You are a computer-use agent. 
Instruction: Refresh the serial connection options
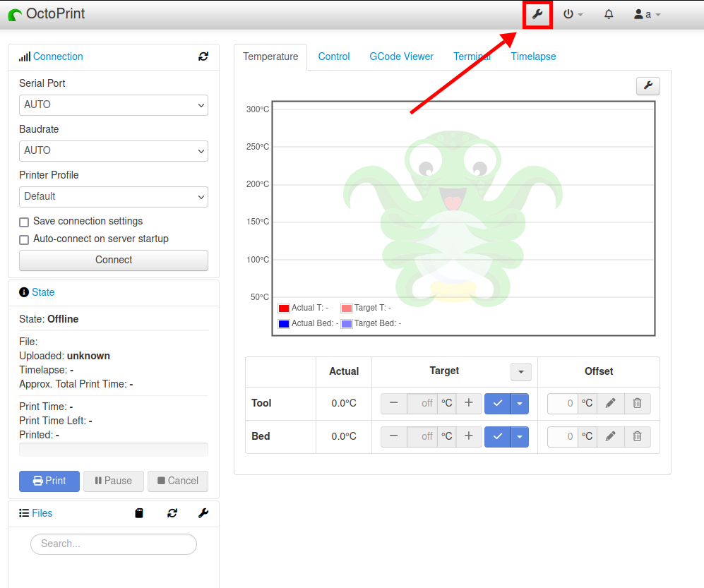tap(203, 56)
